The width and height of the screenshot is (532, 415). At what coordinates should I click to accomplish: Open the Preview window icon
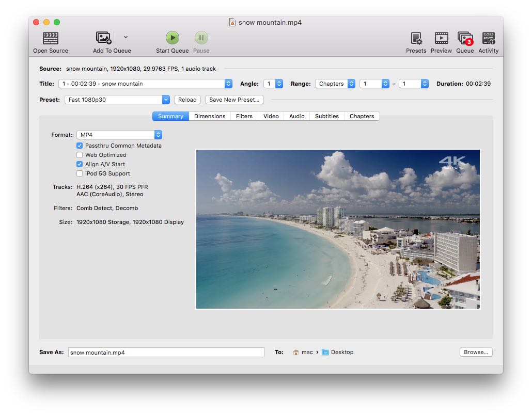point(441,38)
